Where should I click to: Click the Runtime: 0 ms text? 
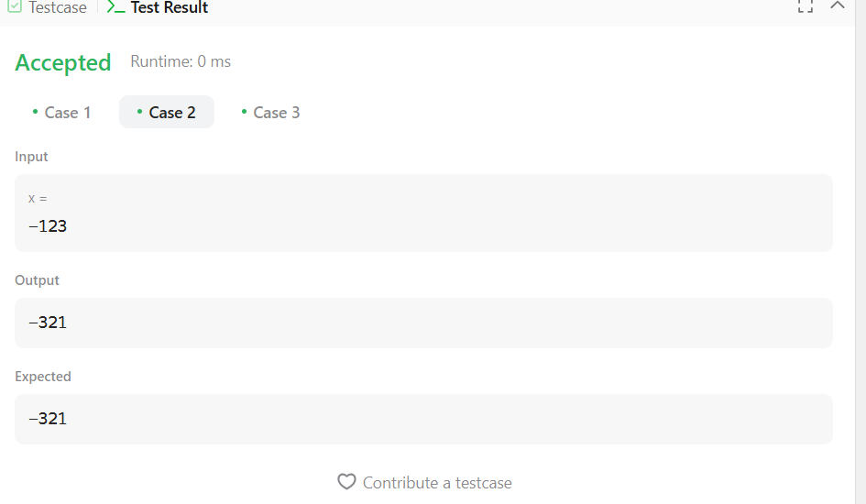(x=181, y=61)
